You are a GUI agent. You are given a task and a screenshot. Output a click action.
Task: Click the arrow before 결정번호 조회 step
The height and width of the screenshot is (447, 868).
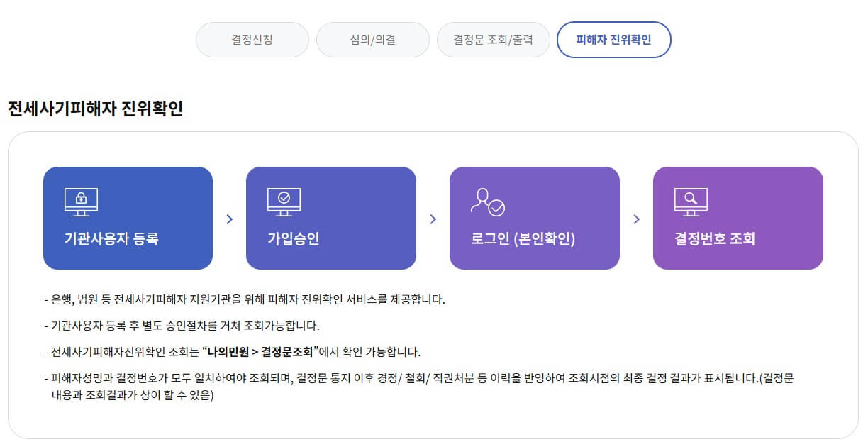pyautogui.click(x=636, y=218)
